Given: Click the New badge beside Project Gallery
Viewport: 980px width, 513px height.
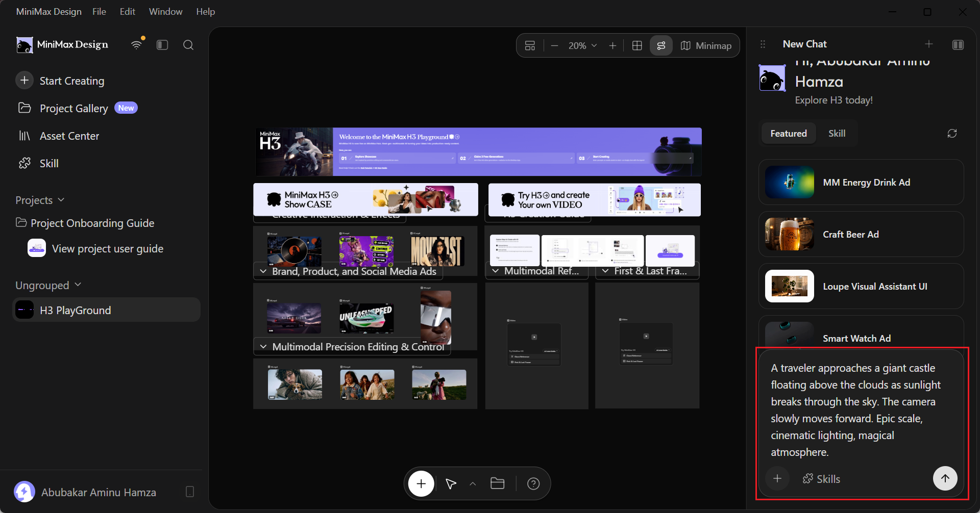Looking at the screenshot, I should pyautogui.click(x=126, y=108).
